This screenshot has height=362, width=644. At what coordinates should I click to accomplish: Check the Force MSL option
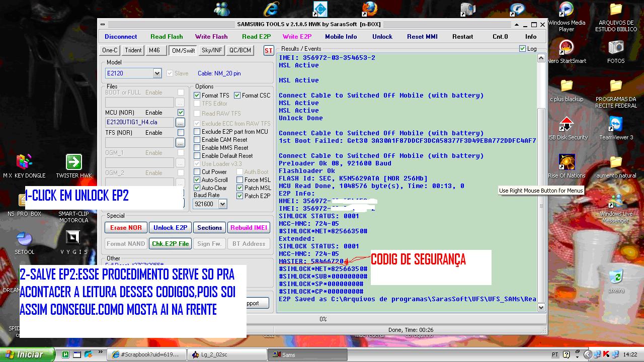point(239,180)
